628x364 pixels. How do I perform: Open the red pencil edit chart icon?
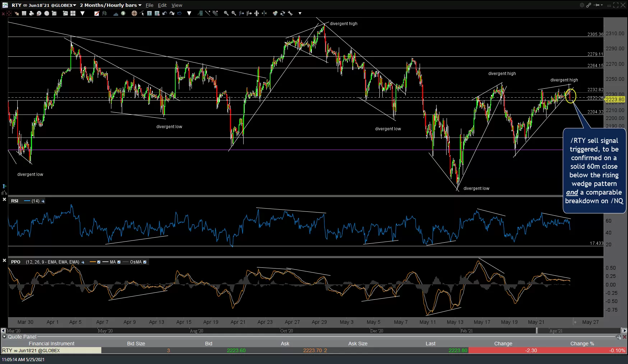[x=97, y=13]
